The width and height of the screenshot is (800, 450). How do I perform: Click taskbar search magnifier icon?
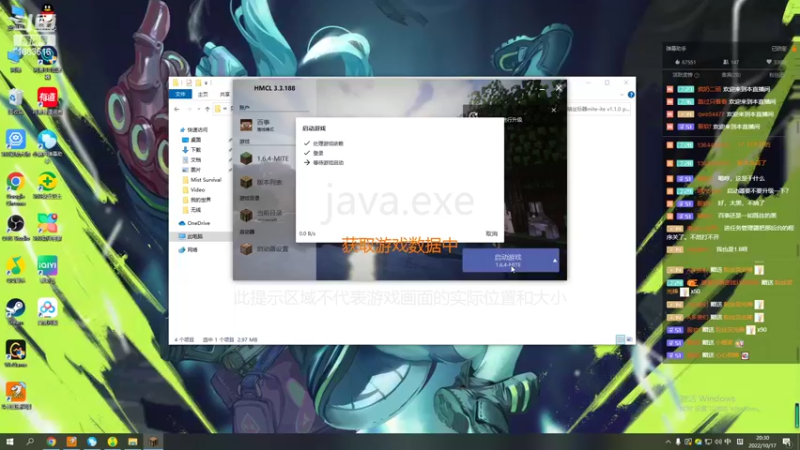[x=30, y=441]
